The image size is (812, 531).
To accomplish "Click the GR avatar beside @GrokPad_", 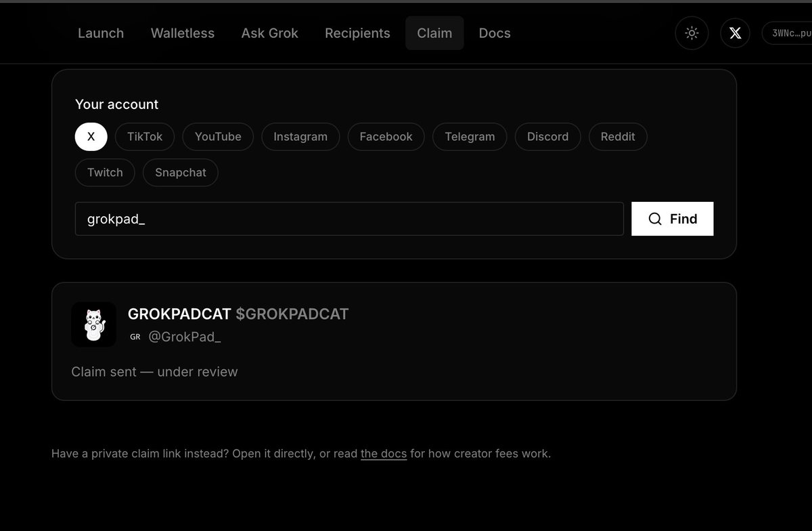I will coord(135,337).
